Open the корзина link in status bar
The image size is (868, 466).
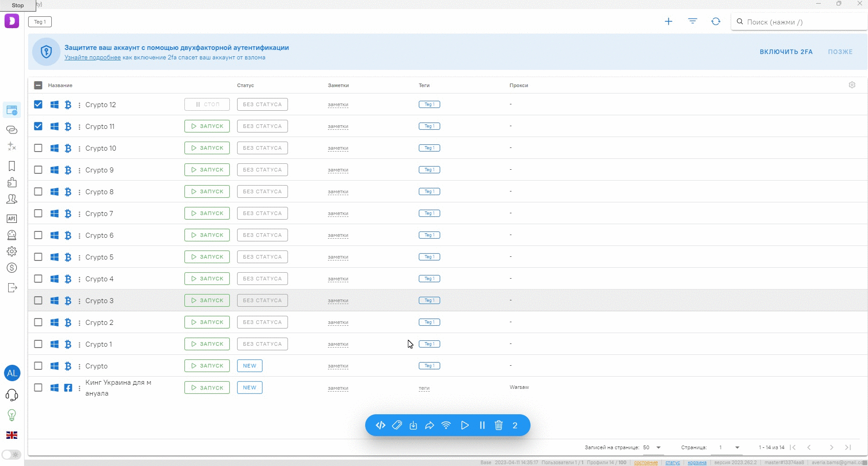point(697,462)
